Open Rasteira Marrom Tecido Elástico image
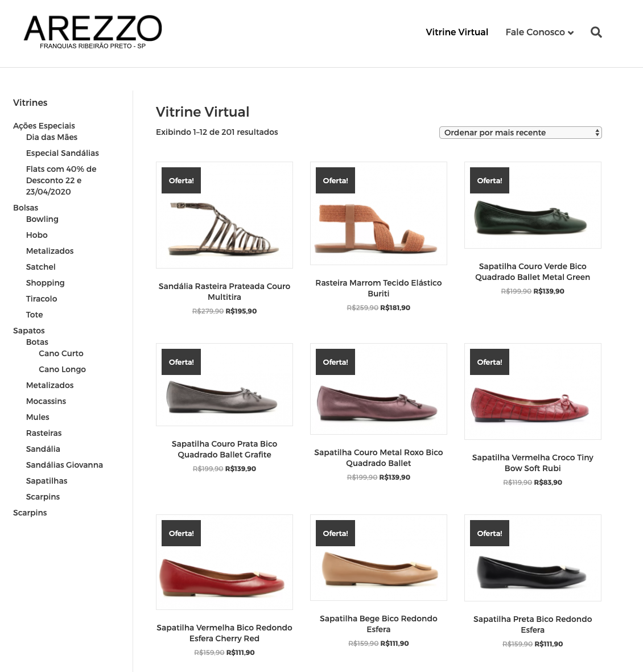643x672 pixels. click(378, 213)
